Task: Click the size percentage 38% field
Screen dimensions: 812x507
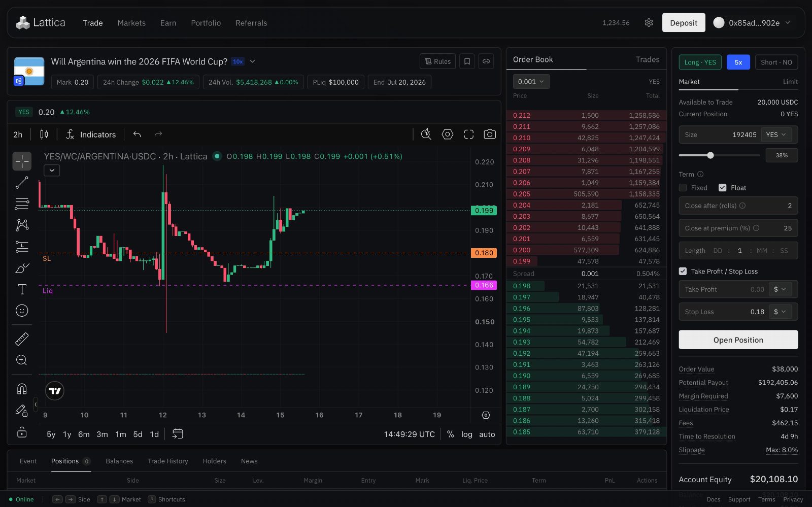Action: point(782,155)
